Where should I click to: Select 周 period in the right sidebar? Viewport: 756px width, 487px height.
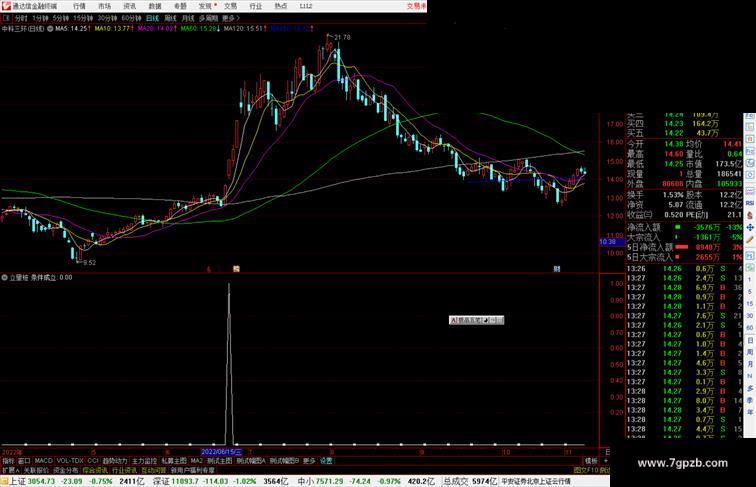(750, 352)
